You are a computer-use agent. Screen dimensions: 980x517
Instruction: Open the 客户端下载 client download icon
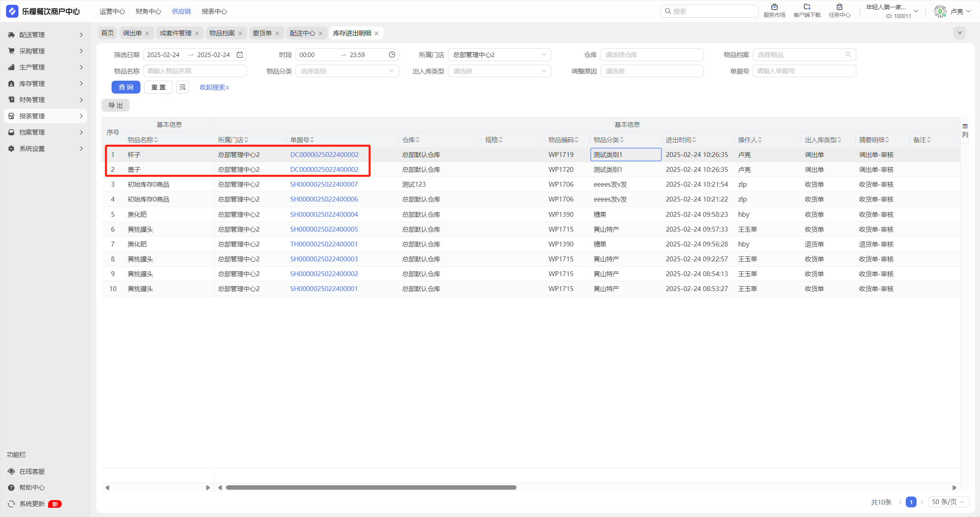(807, 7)
